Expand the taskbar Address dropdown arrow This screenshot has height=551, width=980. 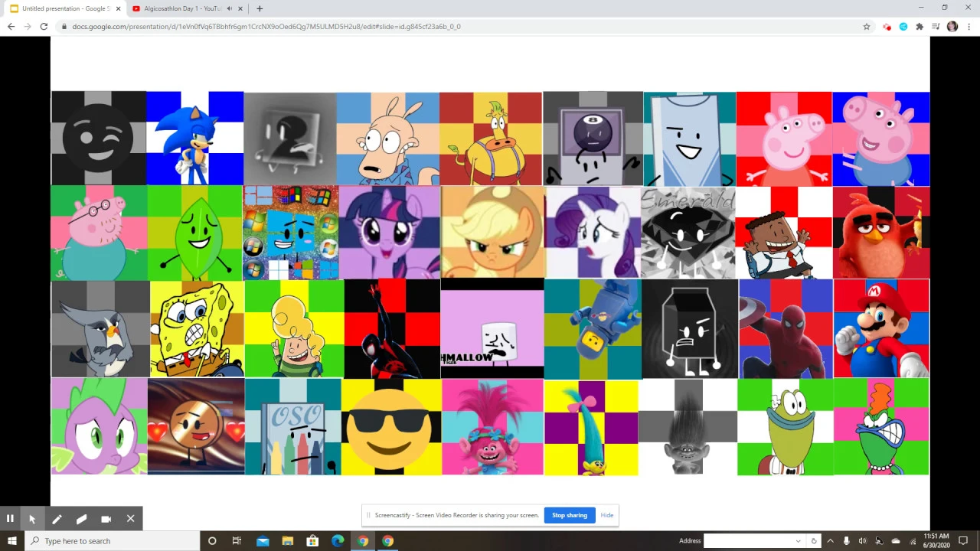pyautogui.click(x=799, y=541)
